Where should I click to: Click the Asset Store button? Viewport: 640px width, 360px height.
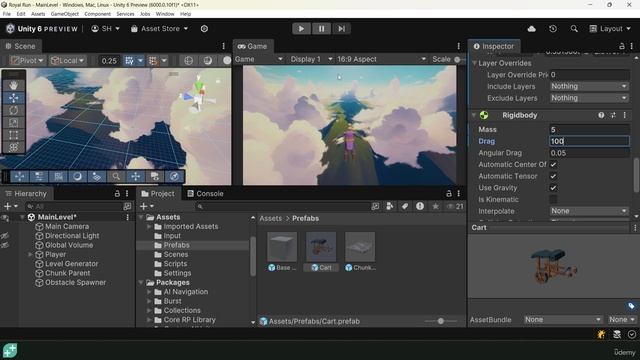coord(159,29)
